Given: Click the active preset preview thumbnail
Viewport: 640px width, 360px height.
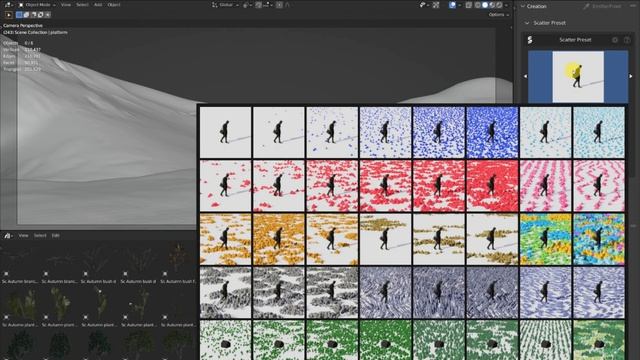Looking at the screenshot, I should 578,77.
